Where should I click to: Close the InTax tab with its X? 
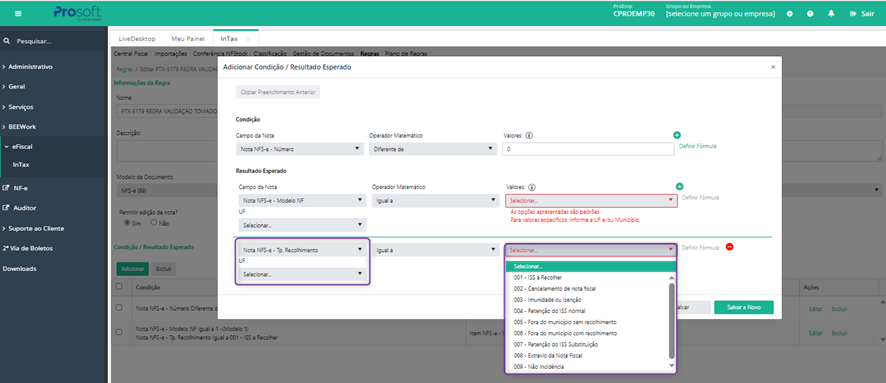click(x=248, y=39)
